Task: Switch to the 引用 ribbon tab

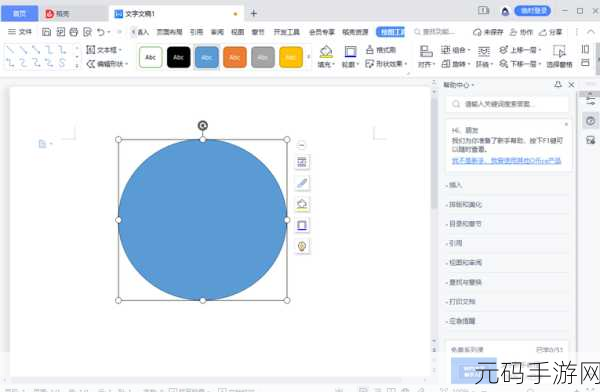Action: click(197, 32)
